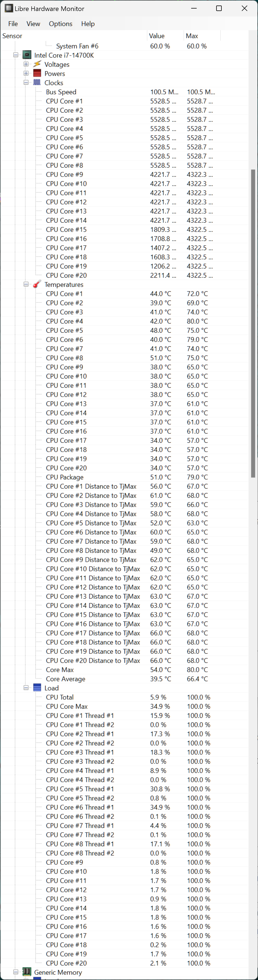
Task: Select the Core Max temperature row
Action: coord(124,670)
